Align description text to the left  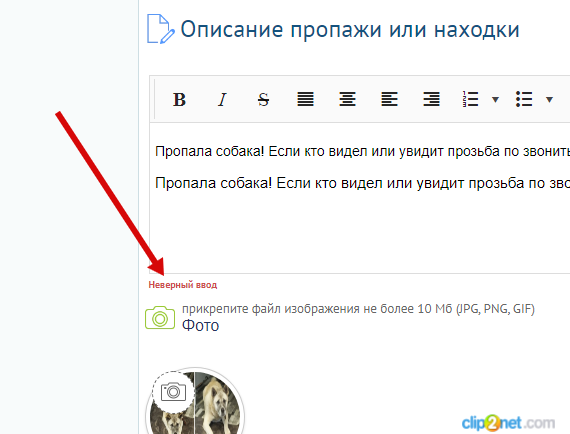389,99
